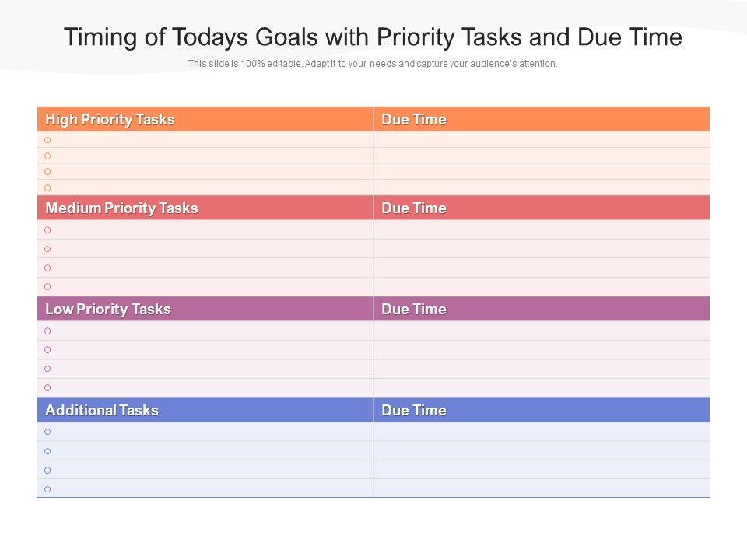Screen dimensions: 747x560
Task: Select the "100% editable" subtitle text
Action: tap(373, 64)
